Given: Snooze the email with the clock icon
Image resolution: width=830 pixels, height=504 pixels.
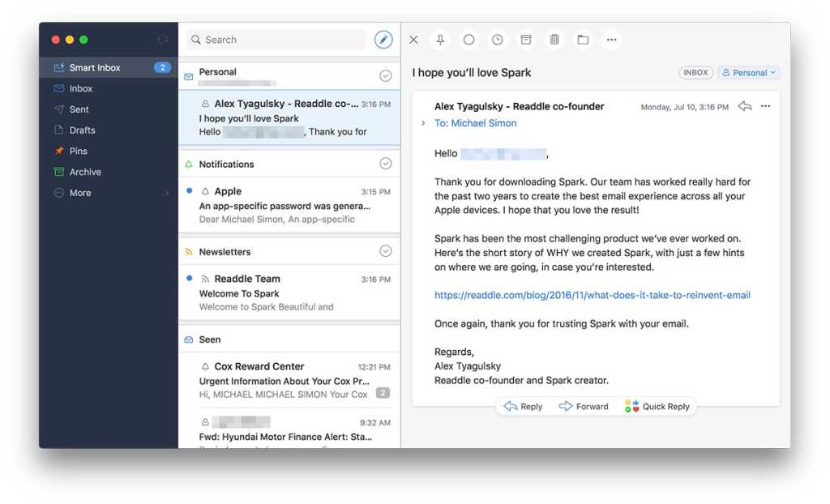Looking at the screenshot, I should pyautogui.click(x=498, y=40).
